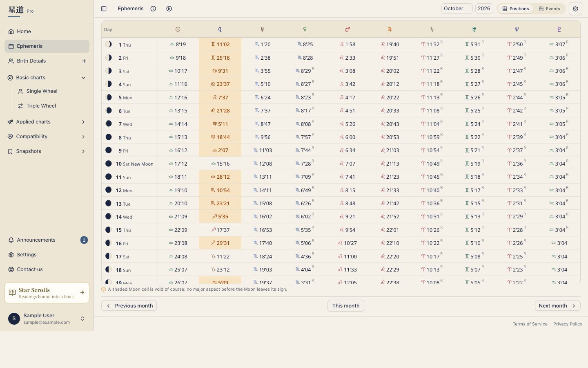The width and height of the screenshot is (588, 368).
Task: Open Privacy Policy link
Action: tap(568, 324)
